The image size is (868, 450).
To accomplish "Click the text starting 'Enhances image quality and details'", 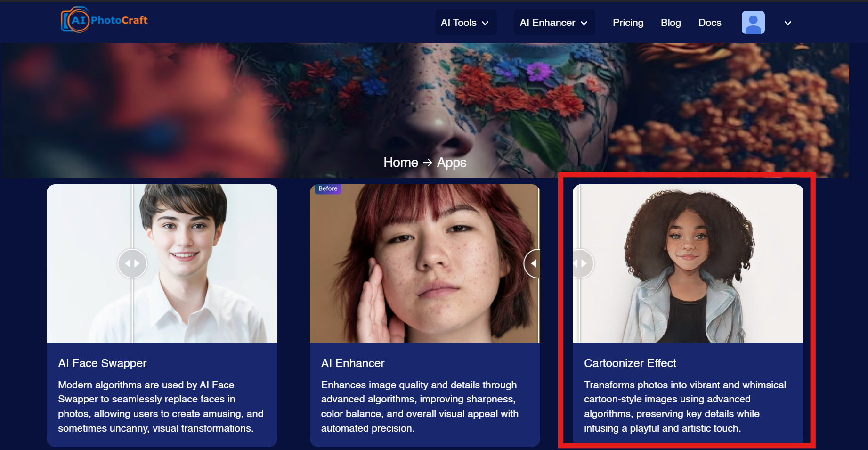I will (x=420, y=407).
